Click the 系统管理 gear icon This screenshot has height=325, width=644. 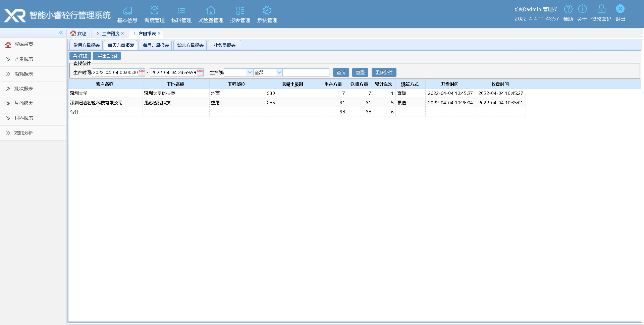click(x=267, y=11)
